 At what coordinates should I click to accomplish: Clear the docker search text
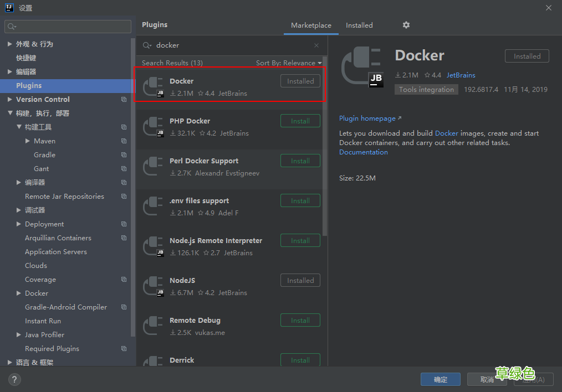(x=316, y=45)
